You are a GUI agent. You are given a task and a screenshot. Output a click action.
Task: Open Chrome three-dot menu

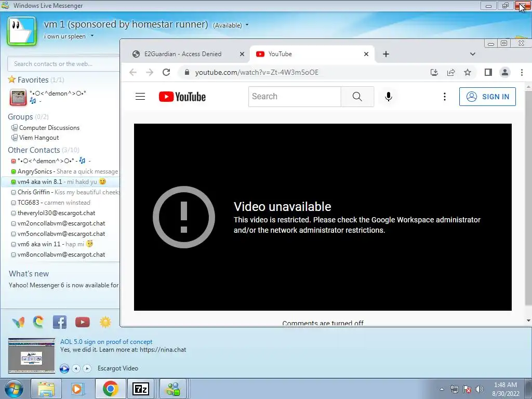(522, 72)
